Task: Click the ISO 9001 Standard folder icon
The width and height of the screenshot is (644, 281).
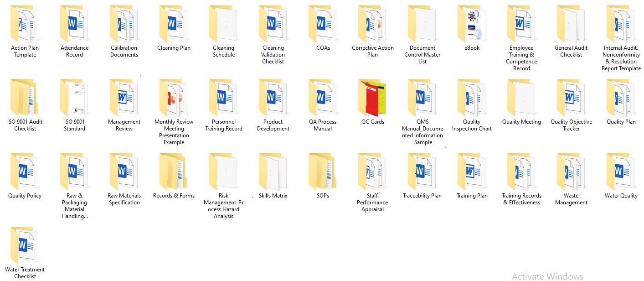Action: click(74, 98)
